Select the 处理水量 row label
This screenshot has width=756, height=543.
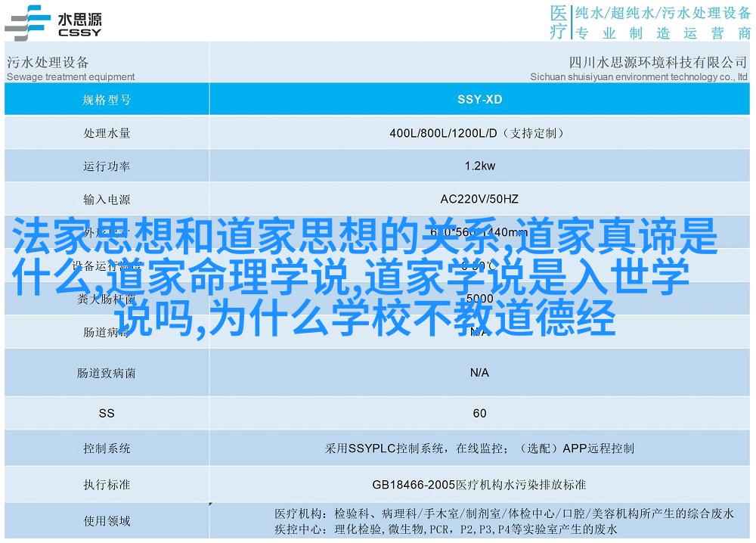[x=107, y=133]
